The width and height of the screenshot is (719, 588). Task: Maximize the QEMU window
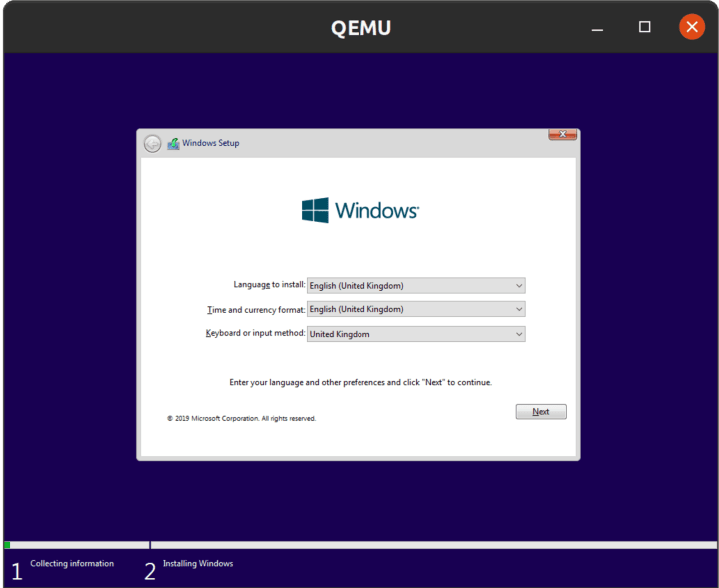(645, 28)
